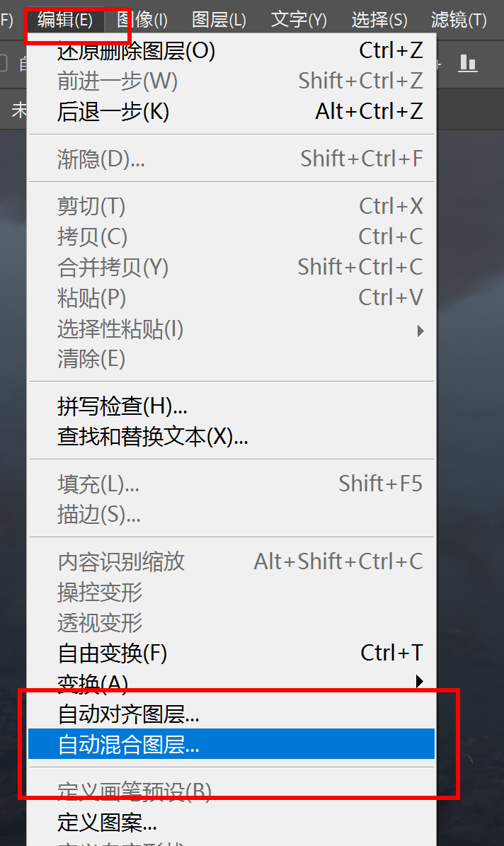The height and width of the screenshot is (846, 504).
Task: Choose 自动对齐图层... option
Action: (x=129, y=714)
